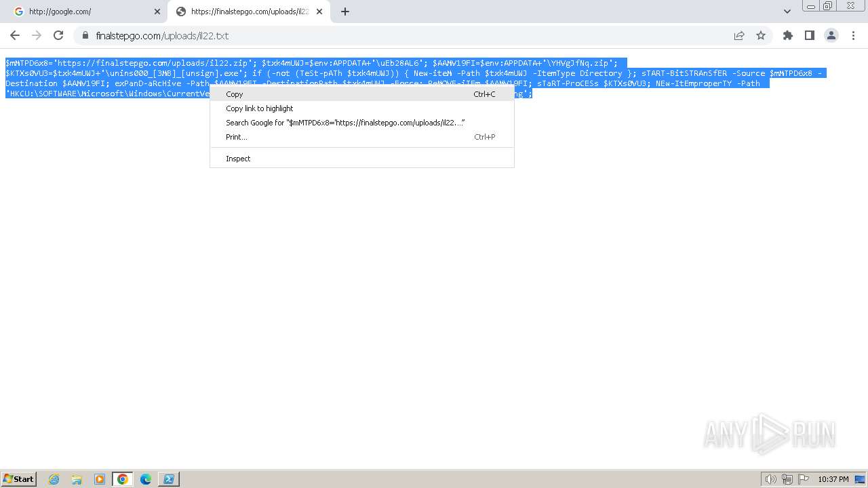
Task: Open a new tab with plus button
Action: (x=345, y=12)
